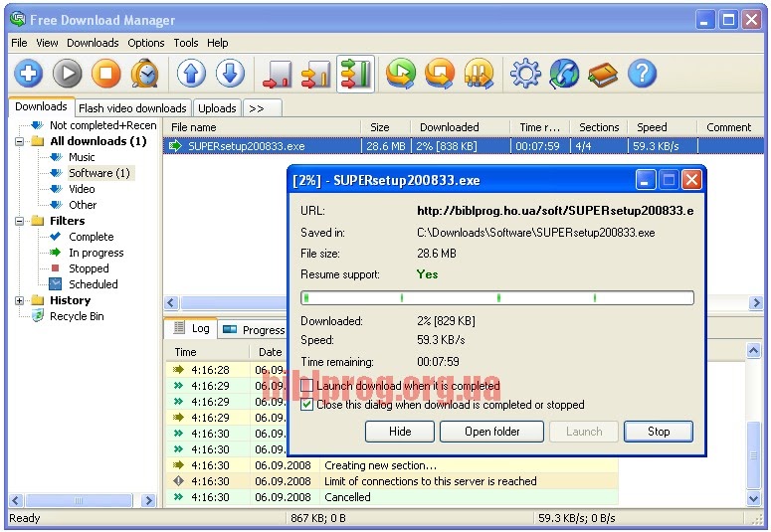771x532 pixels.
Task: Open the Downloads menu
Action: [93, 43]
